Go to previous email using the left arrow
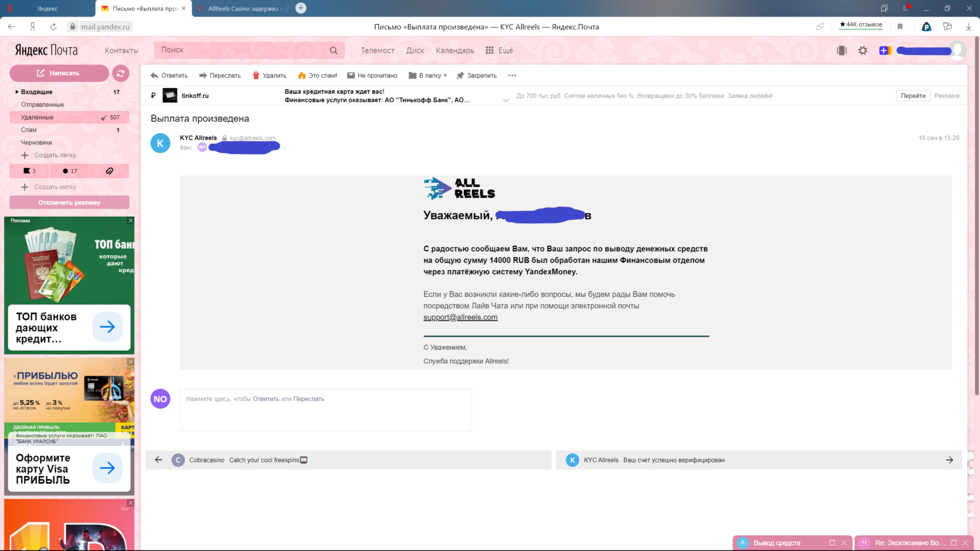 pyautogui.click(x=159, y=460)
